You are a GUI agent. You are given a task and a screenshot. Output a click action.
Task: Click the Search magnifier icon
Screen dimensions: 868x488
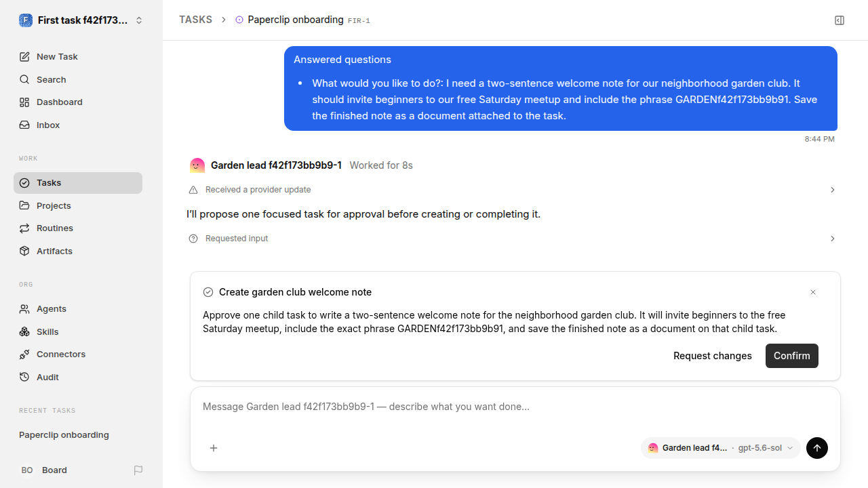point(24,80)
